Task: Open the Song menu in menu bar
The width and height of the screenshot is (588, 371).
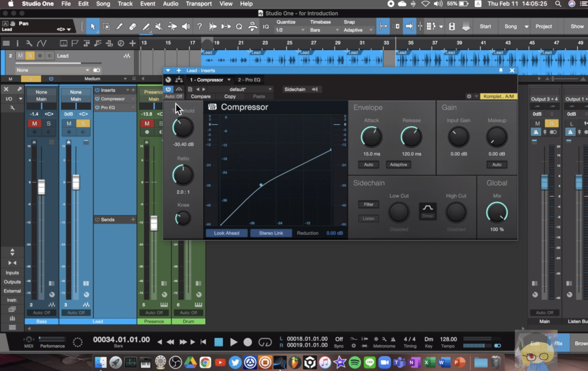Action: pos(103,4)
